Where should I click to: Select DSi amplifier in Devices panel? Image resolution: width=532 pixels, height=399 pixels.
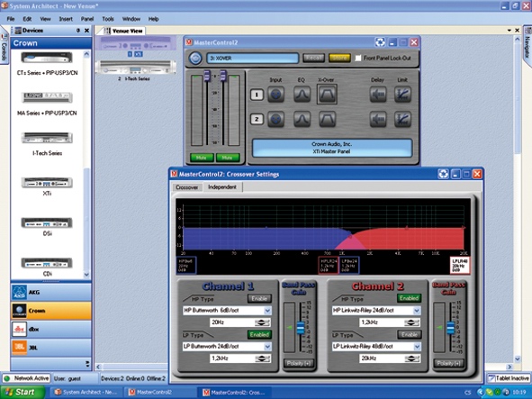(47, 226)
